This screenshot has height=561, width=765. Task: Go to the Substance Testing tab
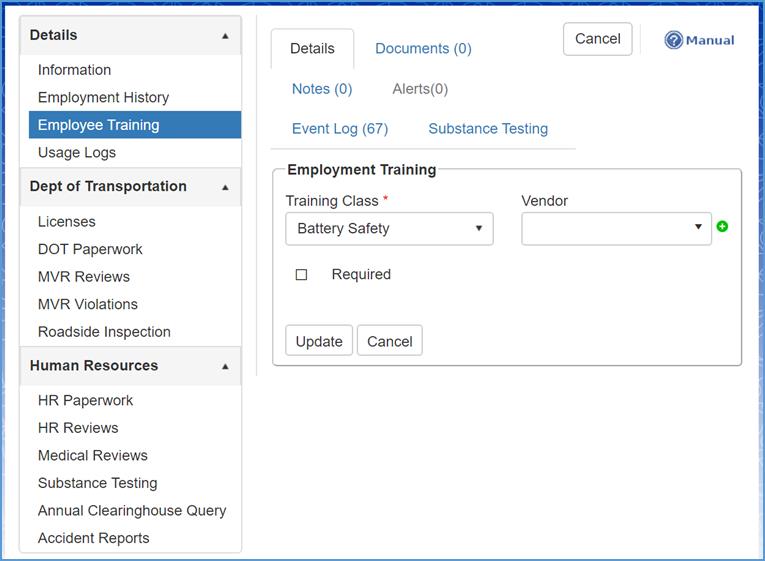[x=488, y=129]
